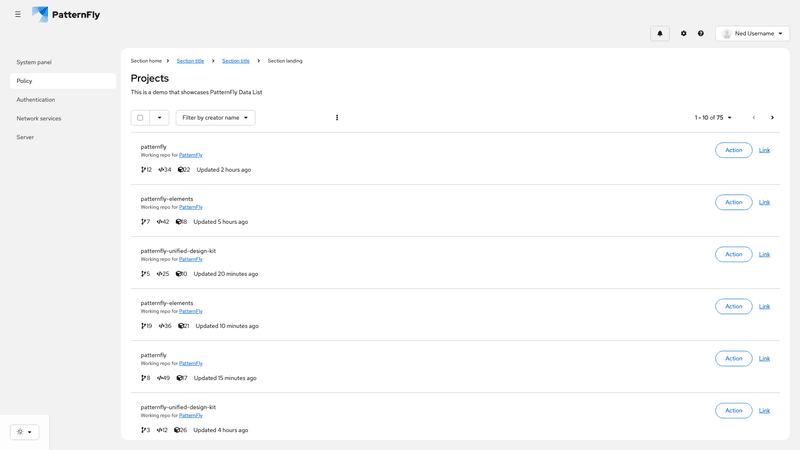Click Section landing breadcrumb text
This screenshot has height=450, width=800.
click(285, 61)
